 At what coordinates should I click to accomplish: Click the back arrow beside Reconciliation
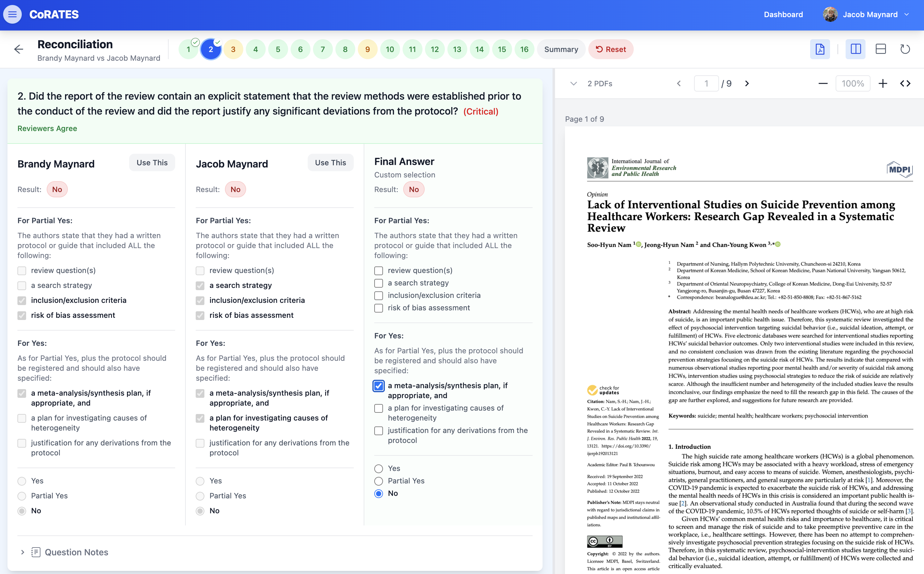19,49
